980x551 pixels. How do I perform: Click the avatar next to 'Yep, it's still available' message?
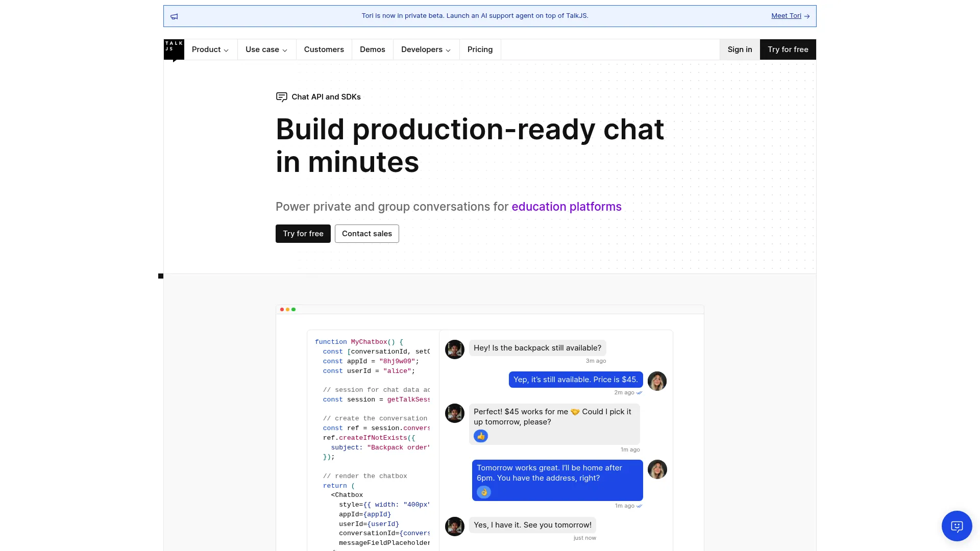(657, 381)
